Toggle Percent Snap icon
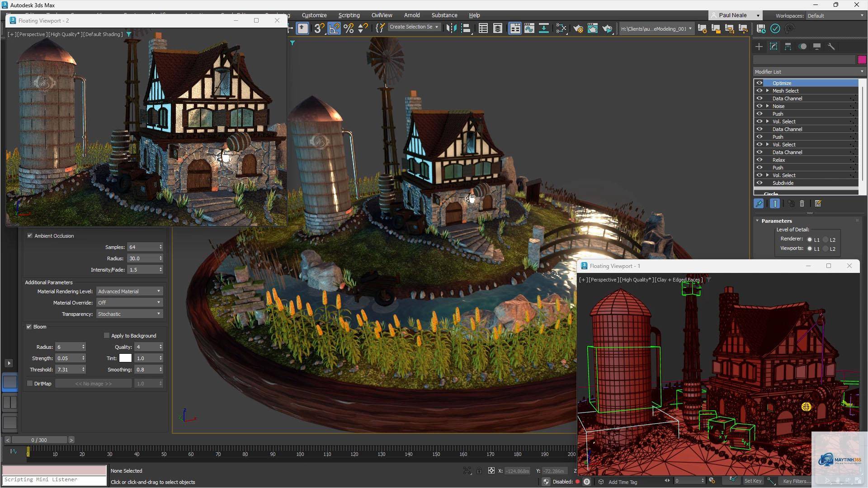This screenshot has width=868, height=488. (x=349, y=28)
